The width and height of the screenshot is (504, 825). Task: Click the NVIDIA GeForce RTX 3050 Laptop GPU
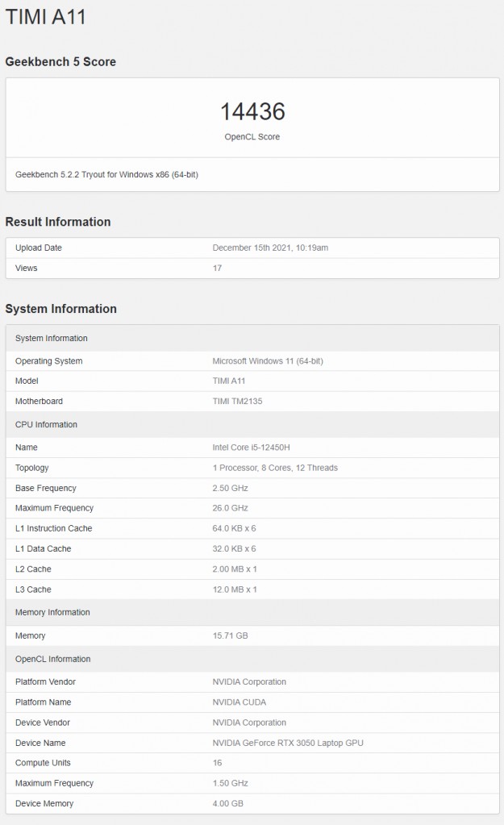tap(288, 743)
